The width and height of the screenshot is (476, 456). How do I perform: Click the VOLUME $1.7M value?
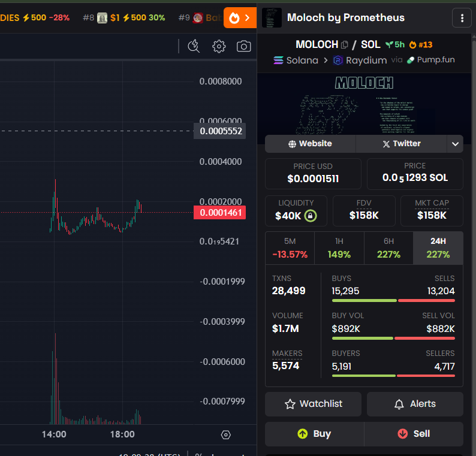(285, 328)
